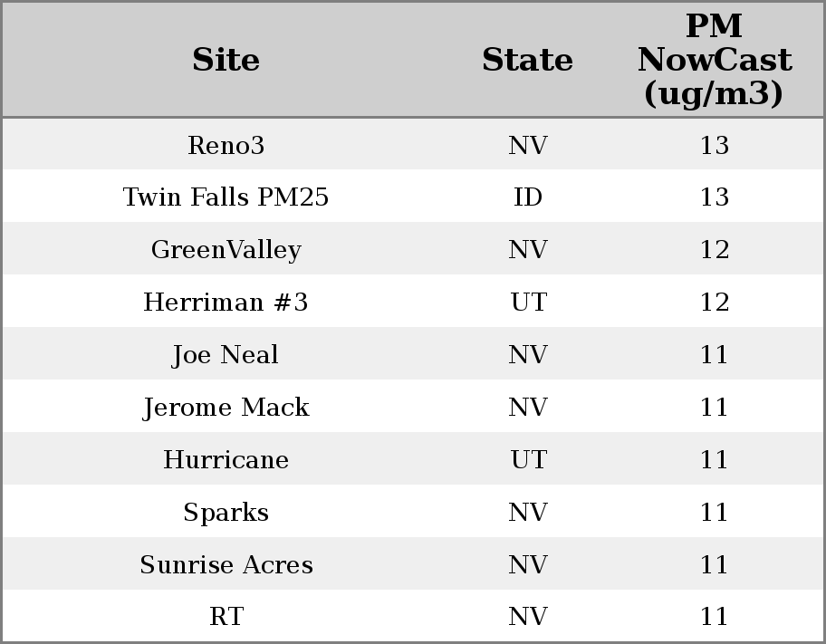Click the NV state cell in Sparks row
This screenshot has width=826, height=644.
click(527, 513)
